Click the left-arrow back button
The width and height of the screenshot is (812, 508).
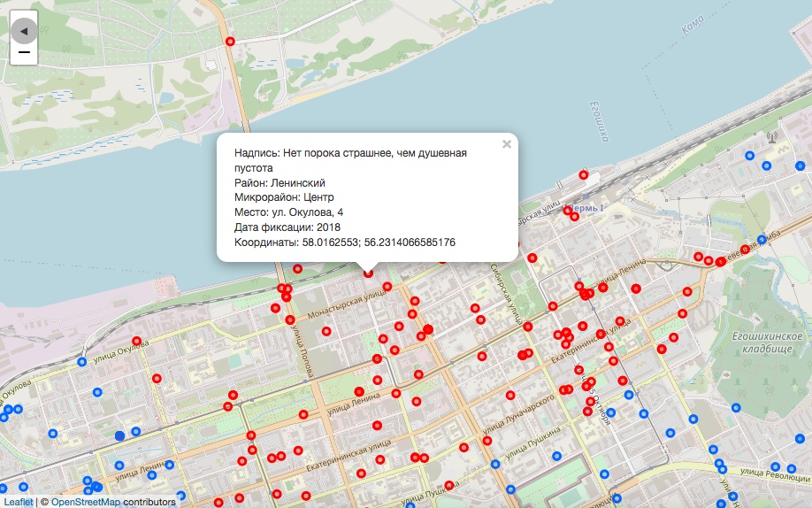[24, 31]
